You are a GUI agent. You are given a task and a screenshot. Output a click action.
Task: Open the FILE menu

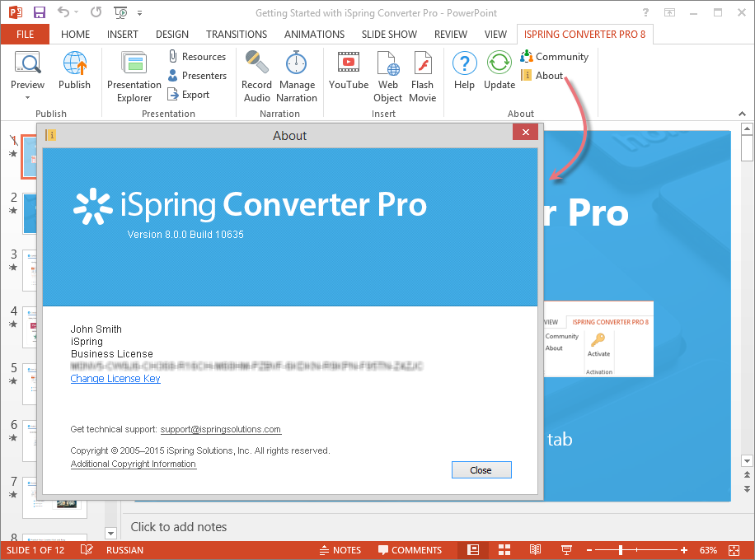(x=25, y=34)
